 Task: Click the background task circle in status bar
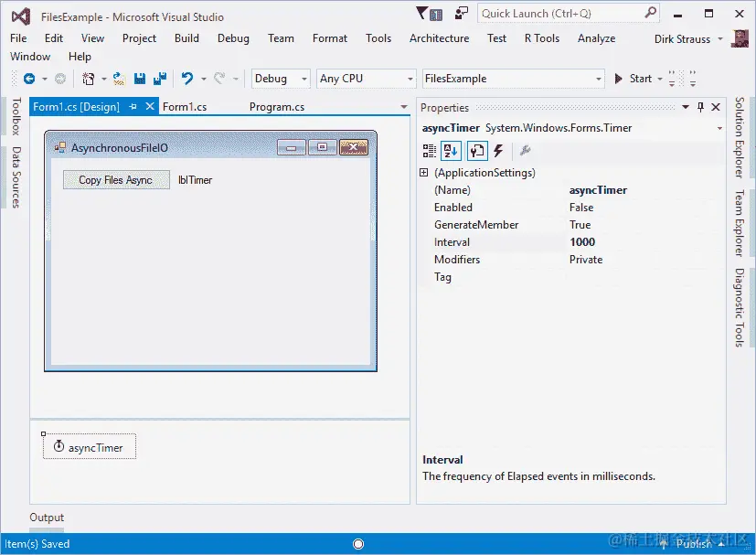coord(358,544)
